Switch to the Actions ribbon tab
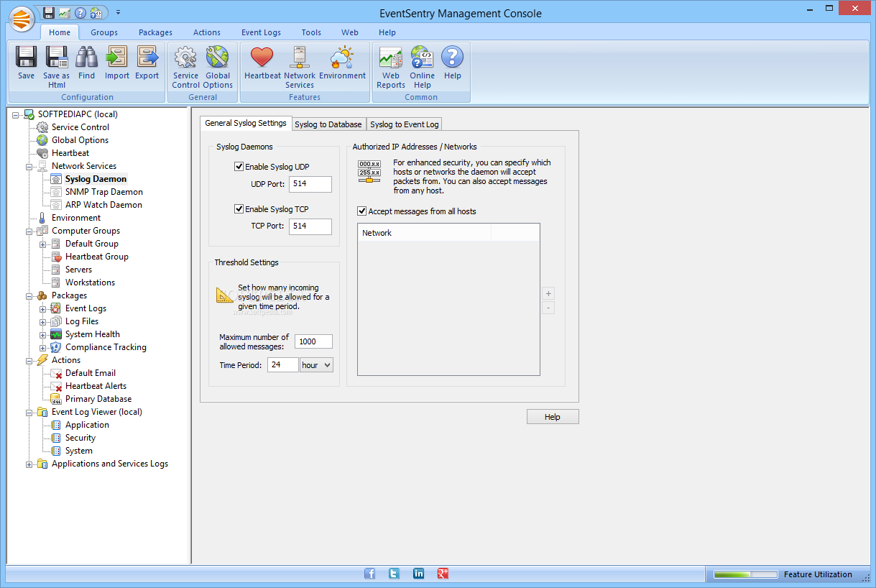This screenshot has width=876, height=588. click(x=207, y=32)
